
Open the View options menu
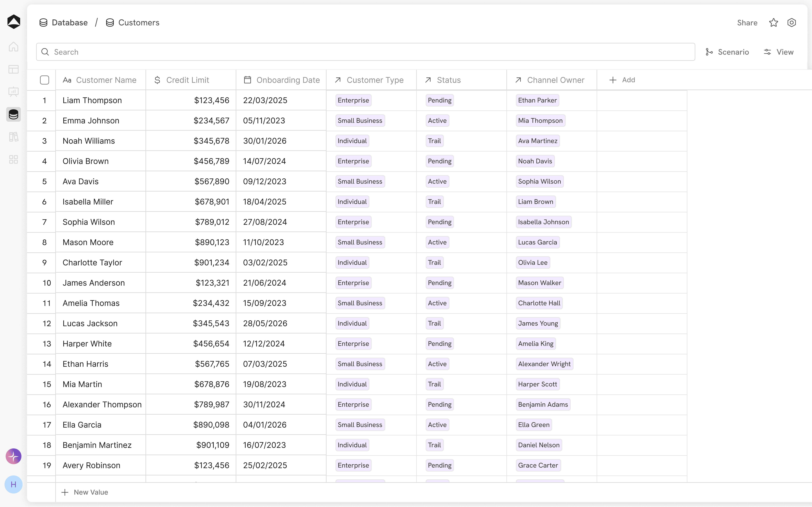click(778, 52)
